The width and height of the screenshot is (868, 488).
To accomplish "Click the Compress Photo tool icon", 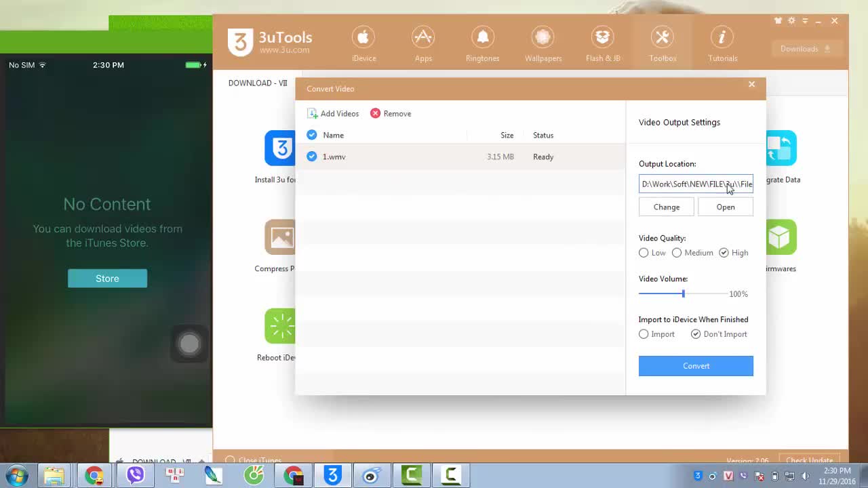I will [280, 237].
